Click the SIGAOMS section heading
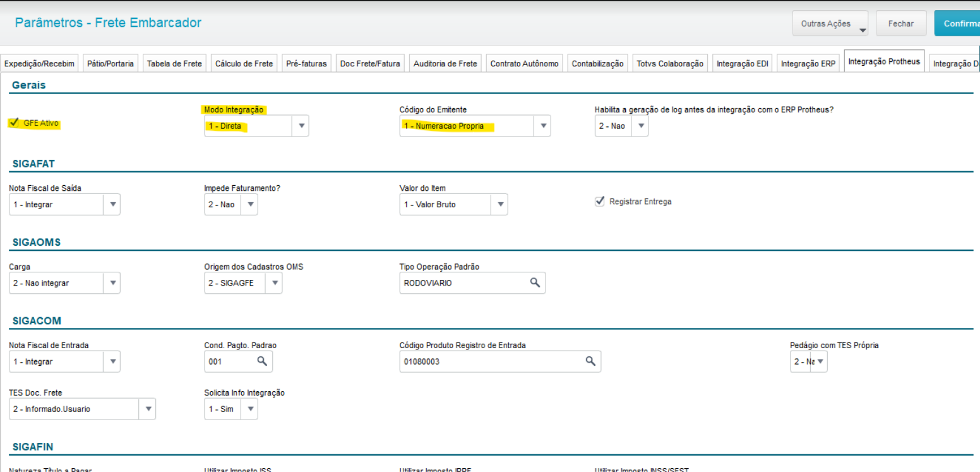Viewport: 980px width, 472px height. tap(37, 242)
